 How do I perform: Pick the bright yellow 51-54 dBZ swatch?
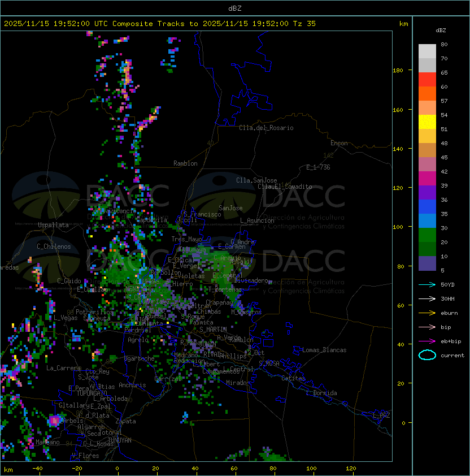coord(427,122)
